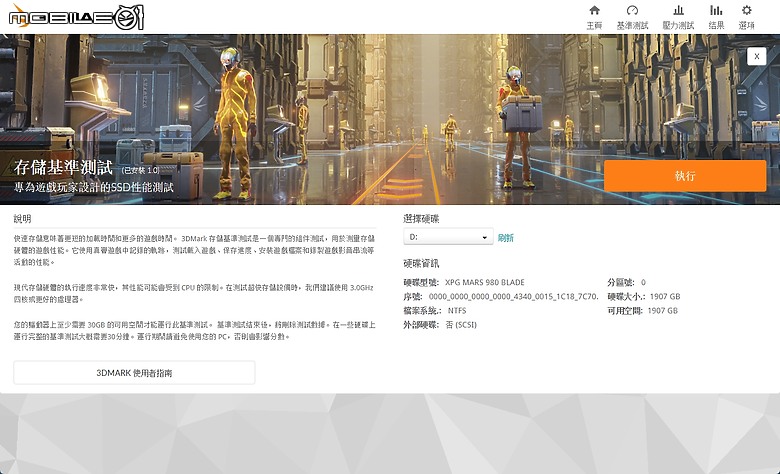The image size is (780, 474).
Task: Open the Stress Tests (壓力測試) tab
Action: pyautogui.click(x=678, y=17)
